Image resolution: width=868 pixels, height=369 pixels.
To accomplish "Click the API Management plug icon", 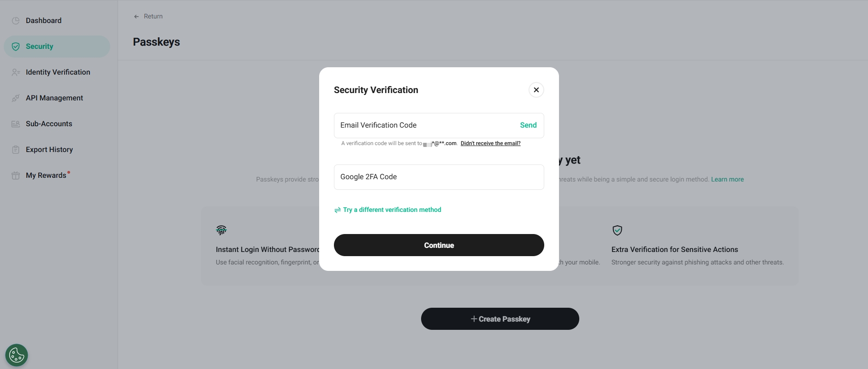I will click(x=16, y=98).
